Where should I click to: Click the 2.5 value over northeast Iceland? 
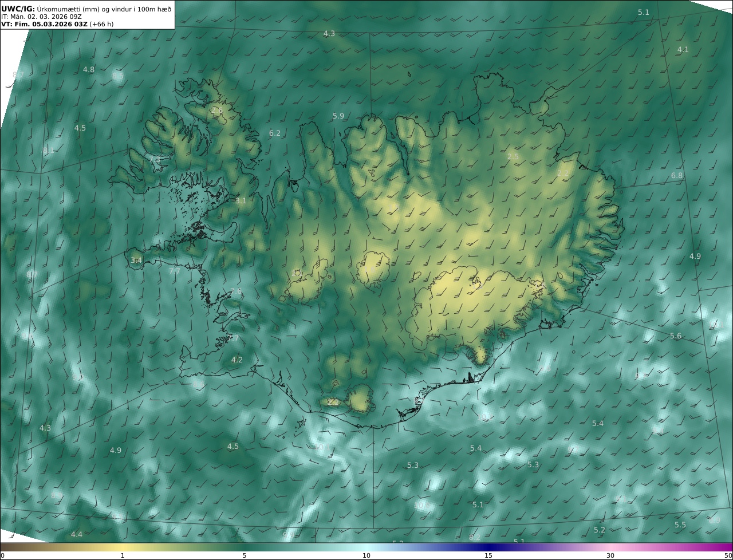click(x=513, y=157)
